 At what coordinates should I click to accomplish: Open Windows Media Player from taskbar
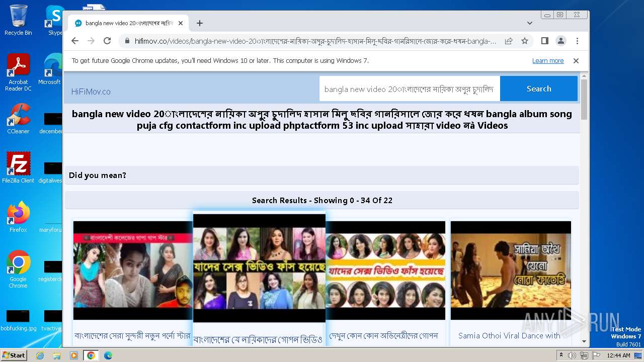pyautogui.click(x=74, y=355)
